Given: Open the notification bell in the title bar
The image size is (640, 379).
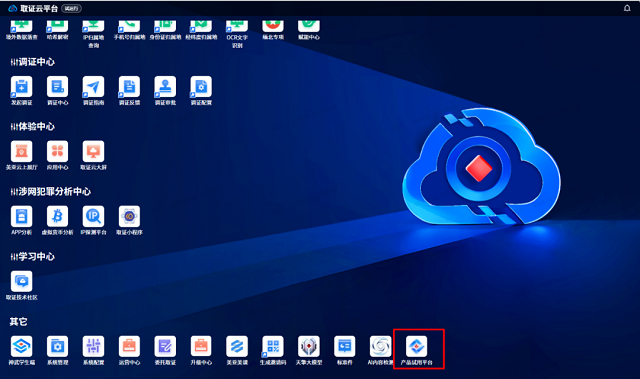Looking at the screenshot, I should pyautogui.click(x=627, y=8).
